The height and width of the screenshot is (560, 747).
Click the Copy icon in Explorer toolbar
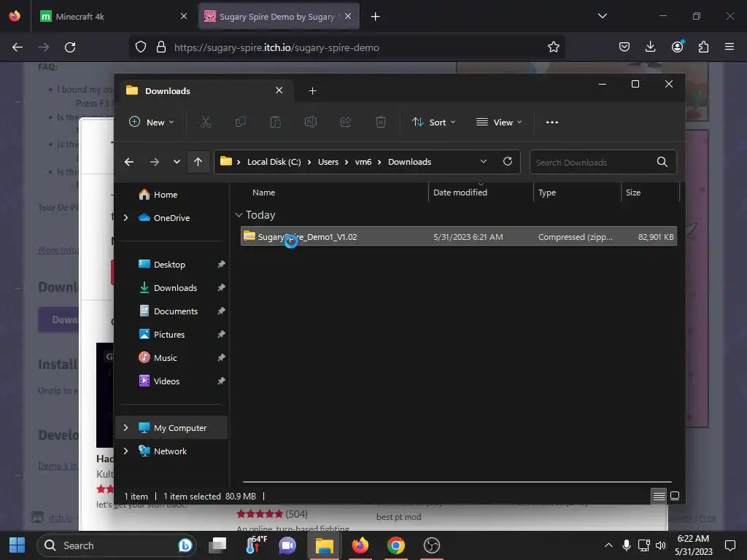241,122
